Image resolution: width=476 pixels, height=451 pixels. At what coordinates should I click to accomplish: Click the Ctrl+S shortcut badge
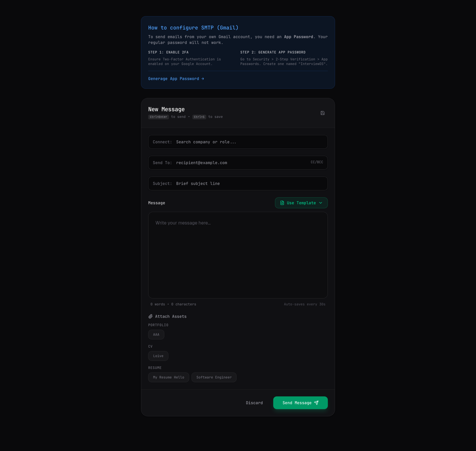pyautogui.click(x=199, y=117)
